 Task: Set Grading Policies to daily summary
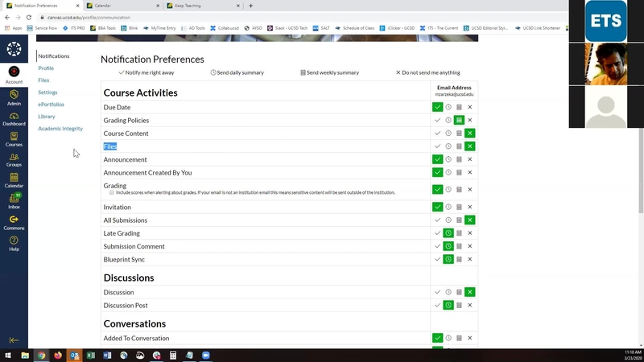coord(448,121)
